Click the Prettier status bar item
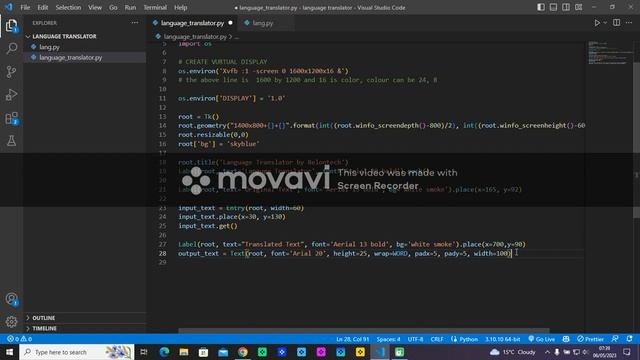The height and width of the screenshot is (360, 640). coord(590,339)
